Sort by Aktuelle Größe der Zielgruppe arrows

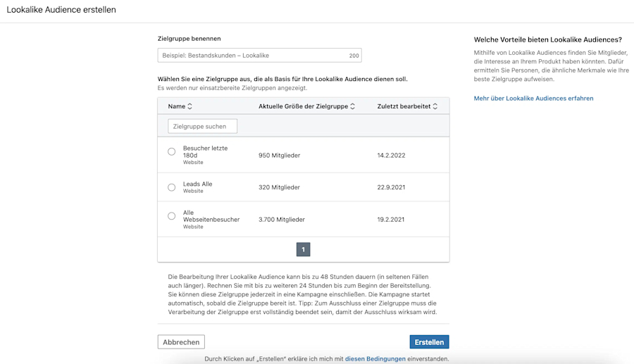tap(353, 106)
